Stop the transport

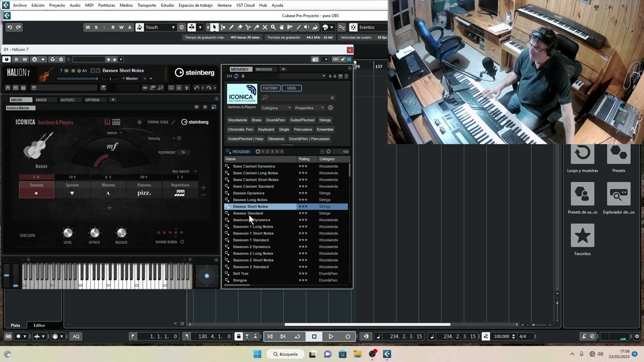pos(314,336)
